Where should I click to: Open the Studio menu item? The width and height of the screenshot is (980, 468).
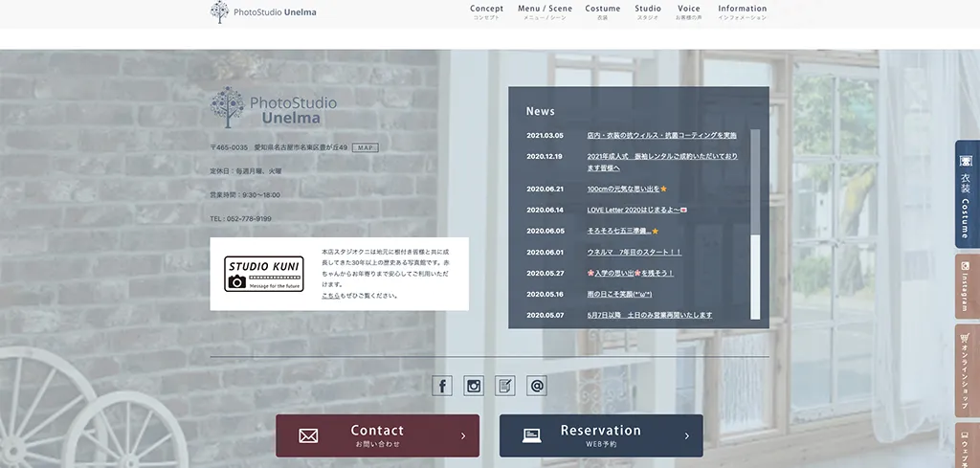[648, 11]
